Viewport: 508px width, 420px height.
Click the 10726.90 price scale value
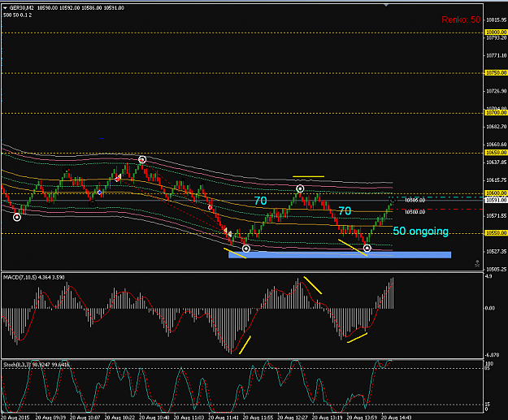pyautogui.click(x=497, y=91)
